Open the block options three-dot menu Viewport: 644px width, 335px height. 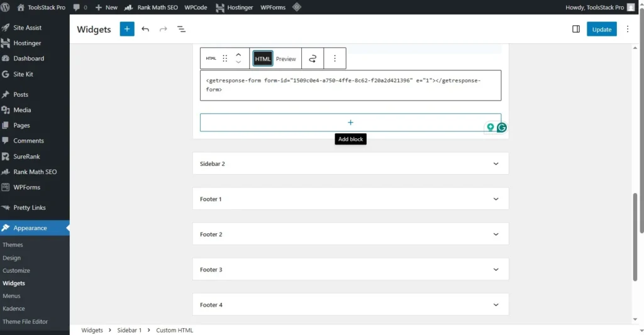coord(335,58)
